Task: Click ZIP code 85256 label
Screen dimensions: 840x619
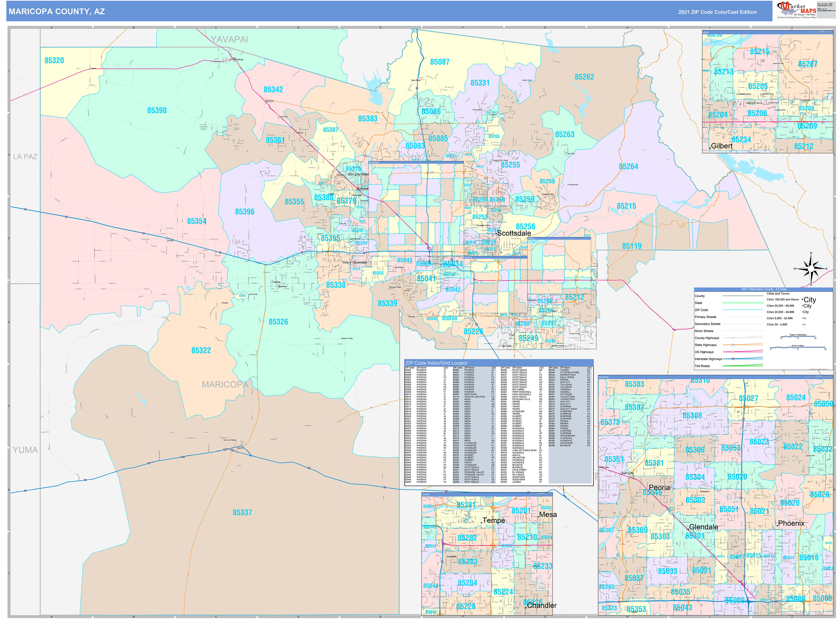Action: pos(525,227)
